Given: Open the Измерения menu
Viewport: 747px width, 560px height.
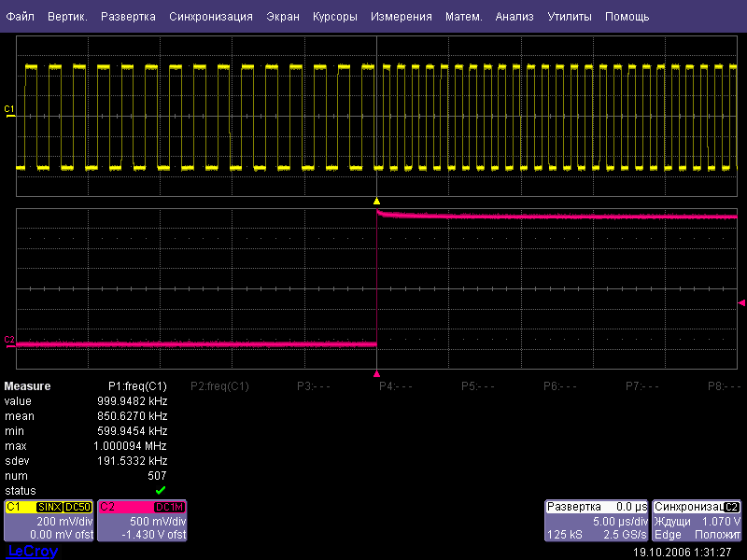Looking at the screenshot, I should click(x=401, y=17).
